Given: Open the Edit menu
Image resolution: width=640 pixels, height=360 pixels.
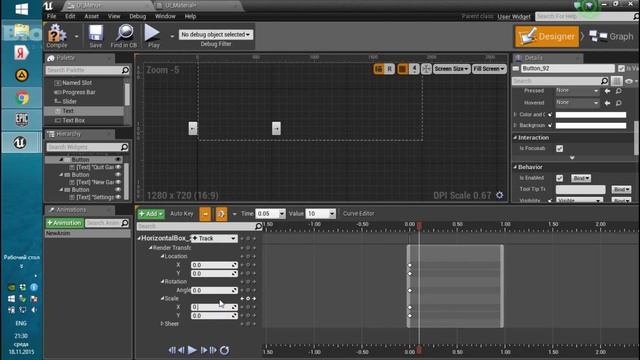Looking at the screenshot, I should point(70,16).
